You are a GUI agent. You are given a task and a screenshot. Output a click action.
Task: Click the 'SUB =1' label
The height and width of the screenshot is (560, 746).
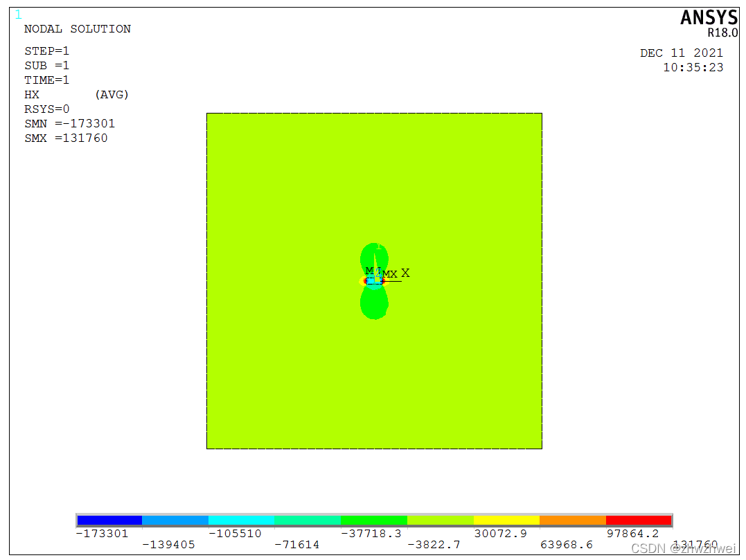[46, 66]
